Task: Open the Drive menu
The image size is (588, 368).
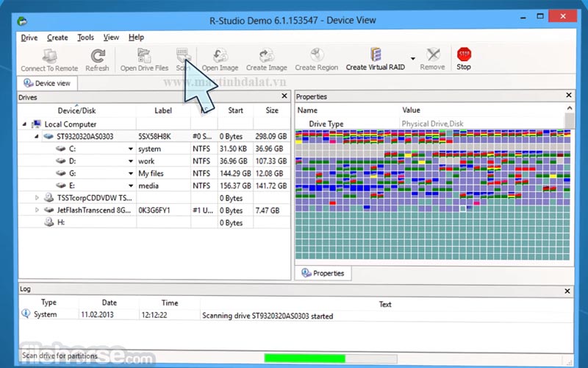Action: pyautogui.click(x=29, y=38)
